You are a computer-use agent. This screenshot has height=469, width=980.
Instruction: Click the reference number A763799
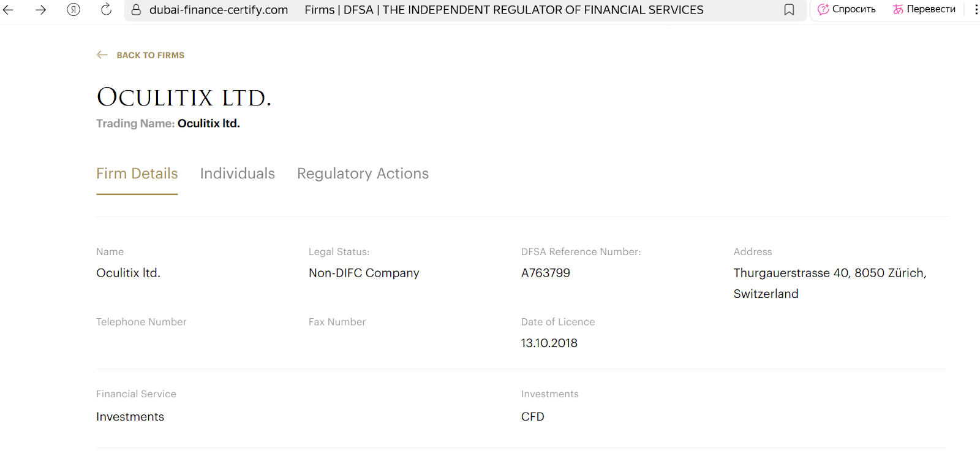[x=546, y=273]
